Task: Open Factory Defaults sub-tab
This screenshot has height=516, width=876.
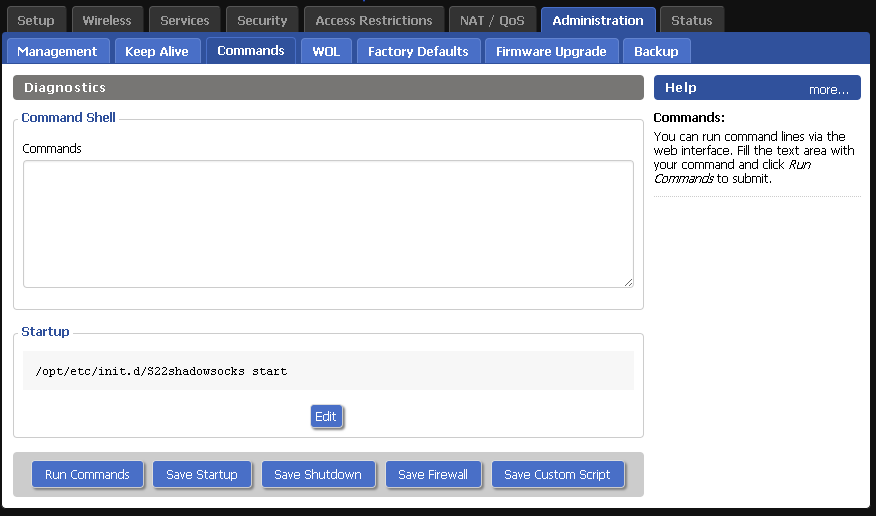Action: coord(418,51)
